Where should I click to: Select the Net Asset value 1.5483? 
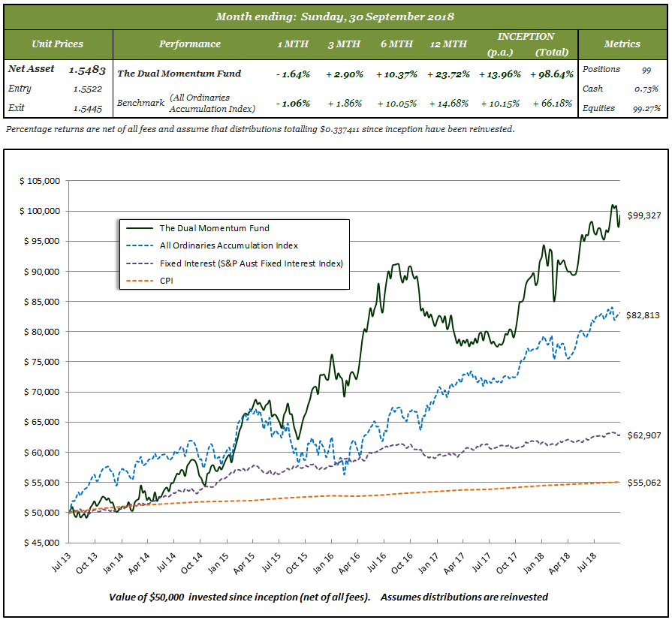coord(87,70)
